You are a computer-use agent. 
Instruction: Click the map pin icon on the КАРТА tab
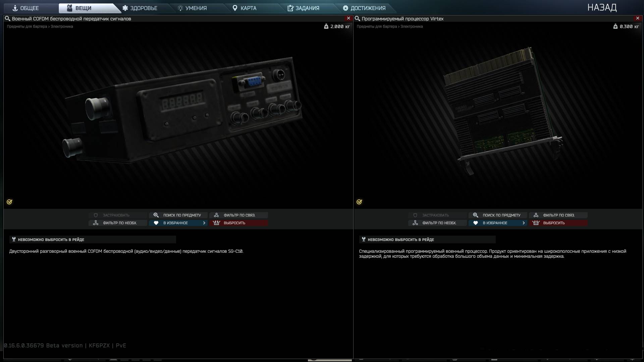(x=235, y=8)
